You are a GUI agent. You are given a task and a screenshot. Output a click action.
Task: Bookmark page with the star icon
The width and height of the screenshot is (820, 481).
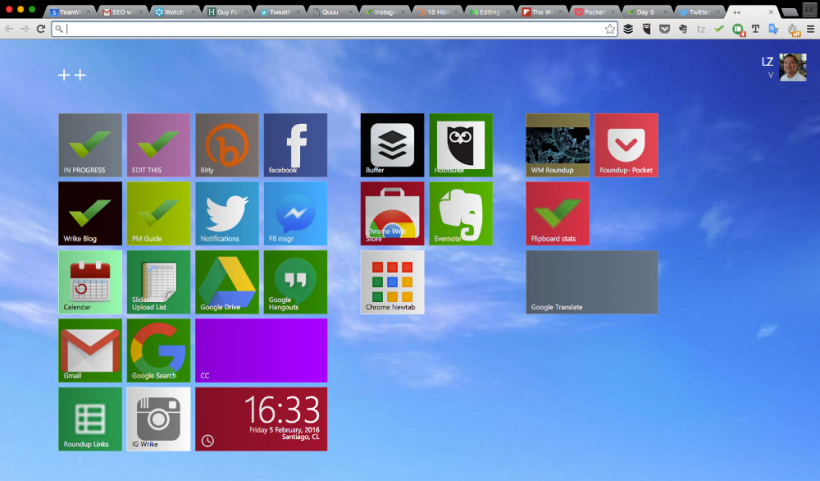(x=610, y=29)
